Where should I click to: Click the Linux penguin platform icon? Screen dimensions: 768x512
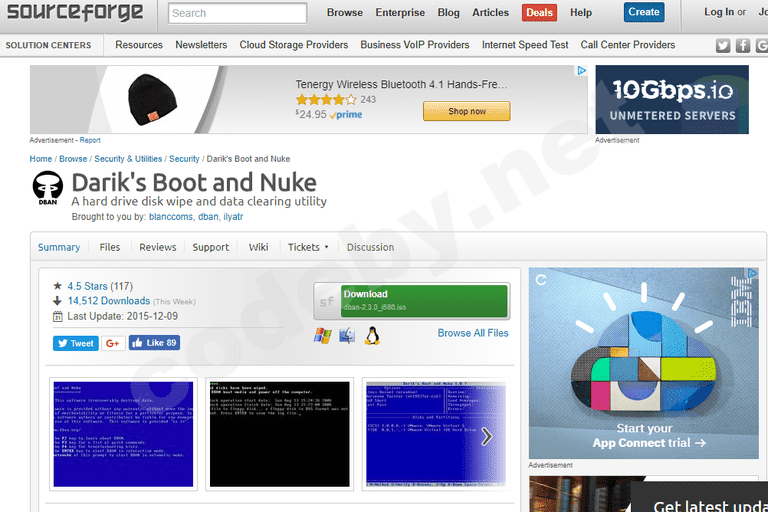(x=372, y=335)
